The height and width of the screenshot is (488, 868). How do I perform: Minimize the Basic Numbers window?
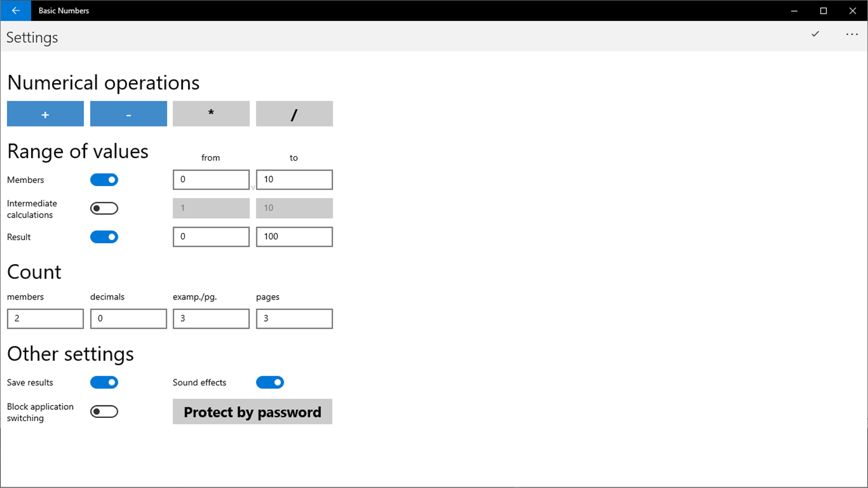795,11
